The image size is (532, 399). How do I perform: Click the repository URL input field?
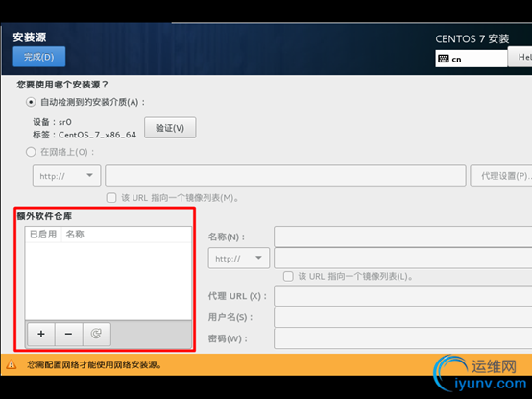pos(402,258)
